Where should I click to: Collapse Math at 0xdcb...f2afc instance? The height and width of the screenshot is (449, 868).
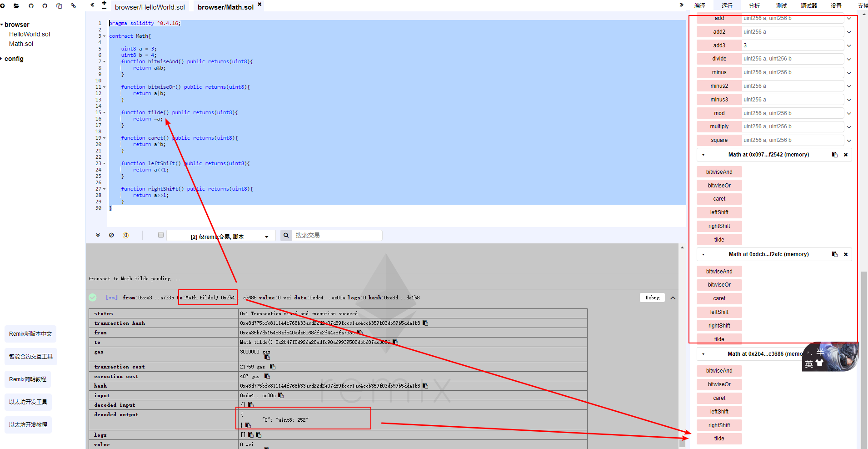[703, 255]
